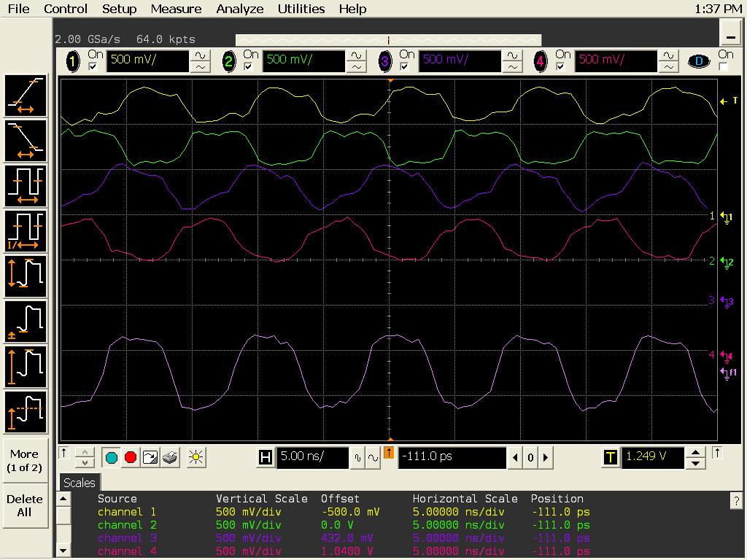
Task: Expand horizontal scale with the narrow wave button
Action: click(357, 458)
